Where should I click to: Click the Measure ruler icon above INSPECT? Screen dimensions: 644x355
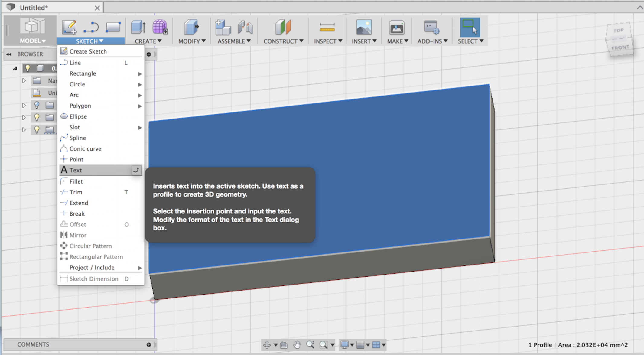click(x=327, y=28)
